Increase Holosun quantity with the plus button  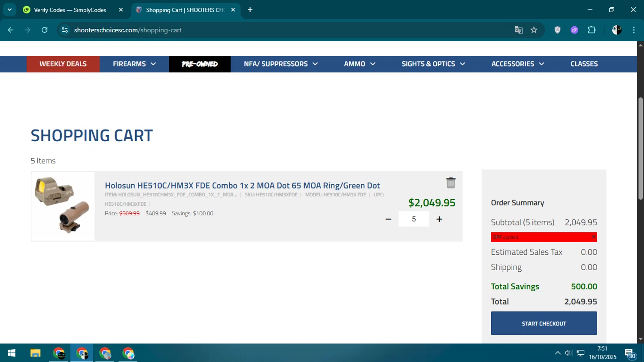click(x=439, y=219)
